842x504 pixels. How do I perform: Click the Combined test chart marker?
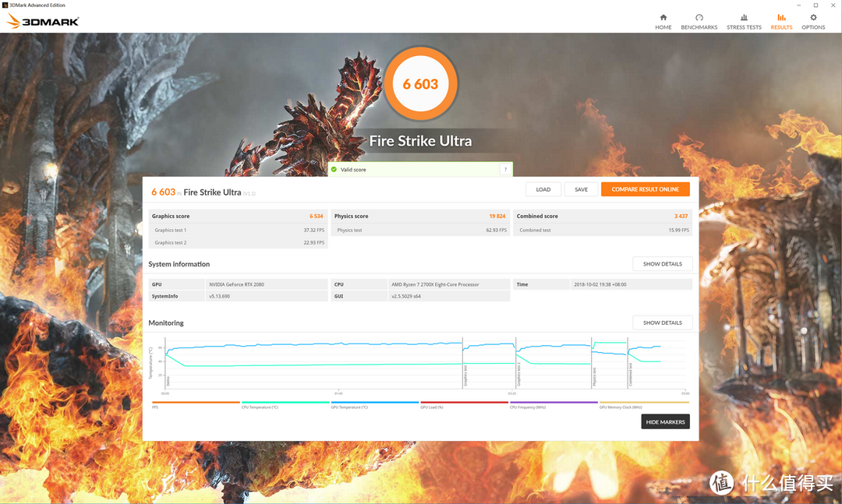tap(631, 375)
